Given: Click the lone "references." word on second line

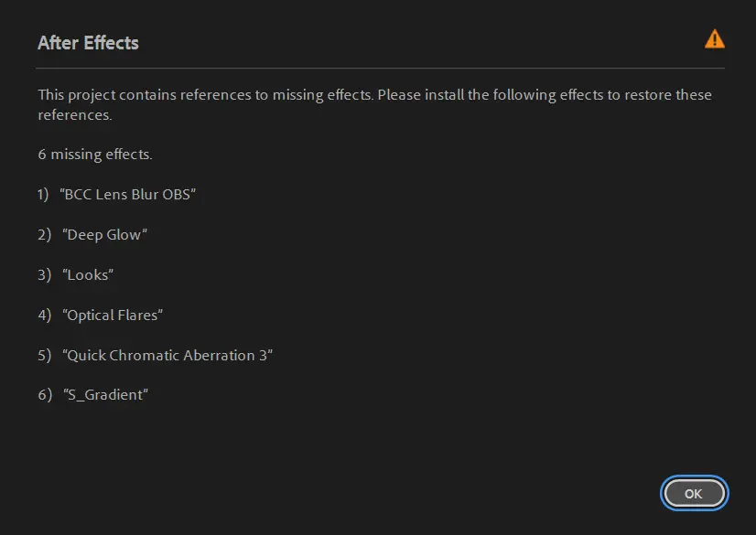Looking at the screenshot, I should click(x=74, y=116).
